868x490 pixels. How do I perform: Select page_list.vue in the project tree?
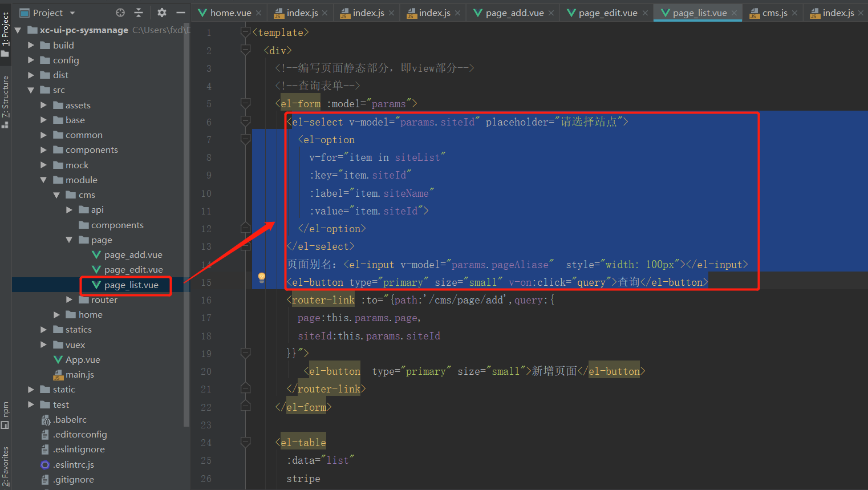(131, 285)
